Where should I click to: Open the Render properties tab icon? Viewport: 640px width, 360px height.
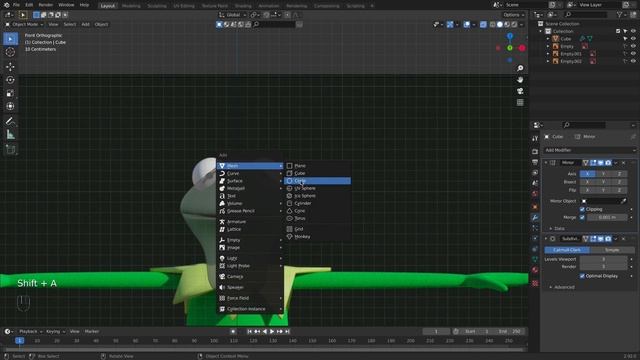[535, 151]
